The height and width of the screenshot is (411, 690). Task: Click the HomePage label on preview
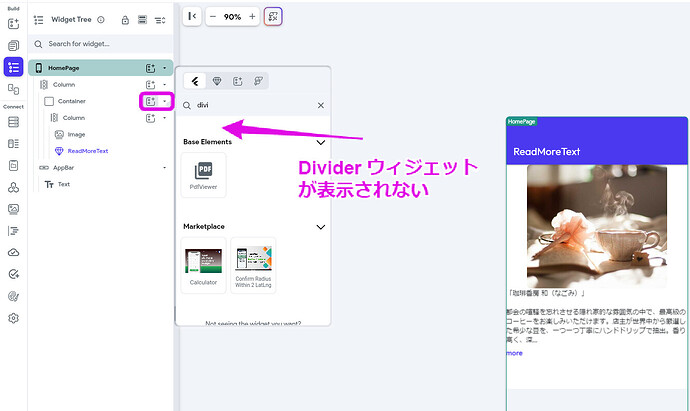pyautogui.click(x=521, y=122)
